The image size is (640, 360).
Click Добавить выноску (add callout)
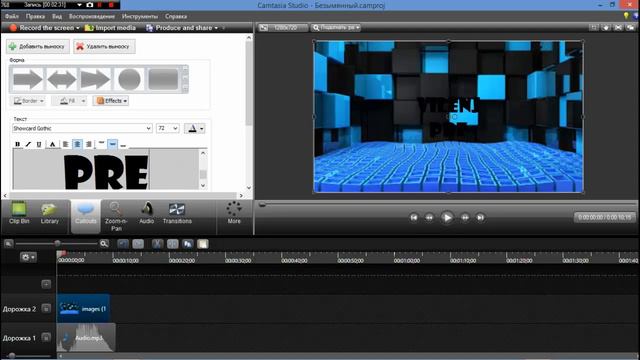tap(38, 46)
